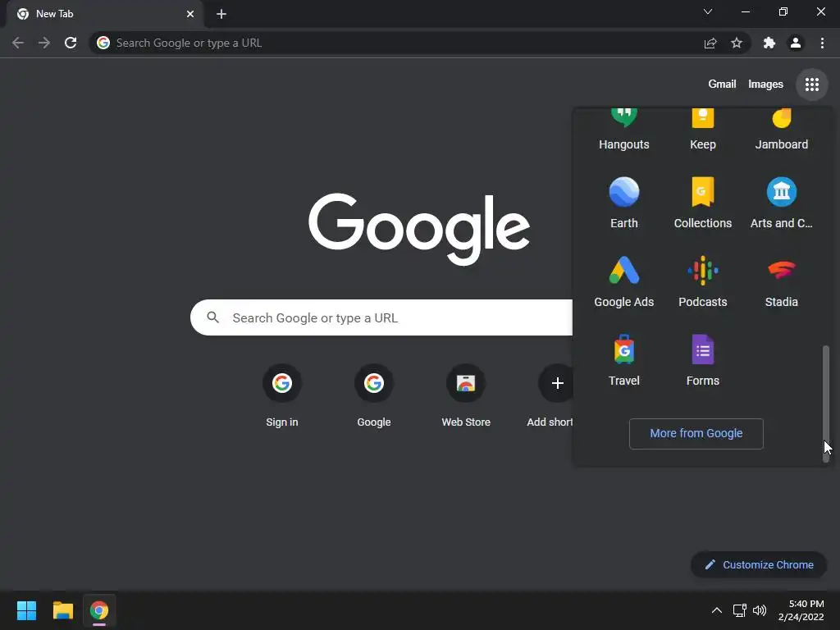Share this page icon in address bar

[x=710, y=43]
